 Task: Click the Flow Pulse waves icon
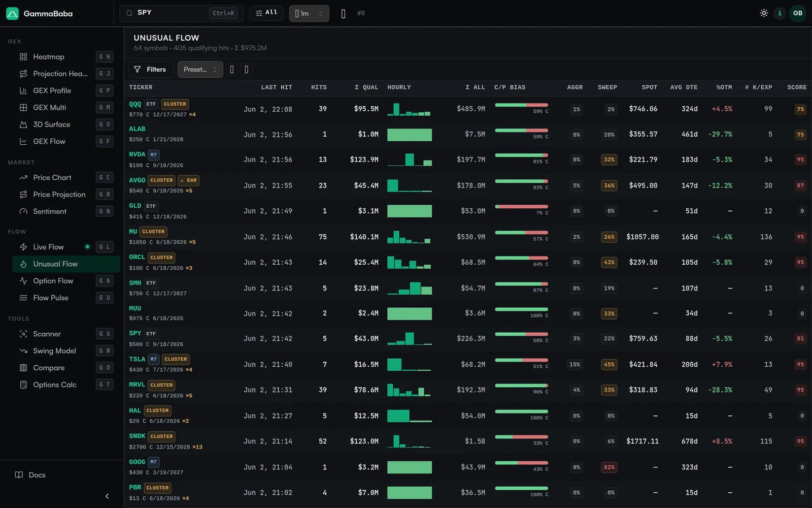click(x=23, y=298)
